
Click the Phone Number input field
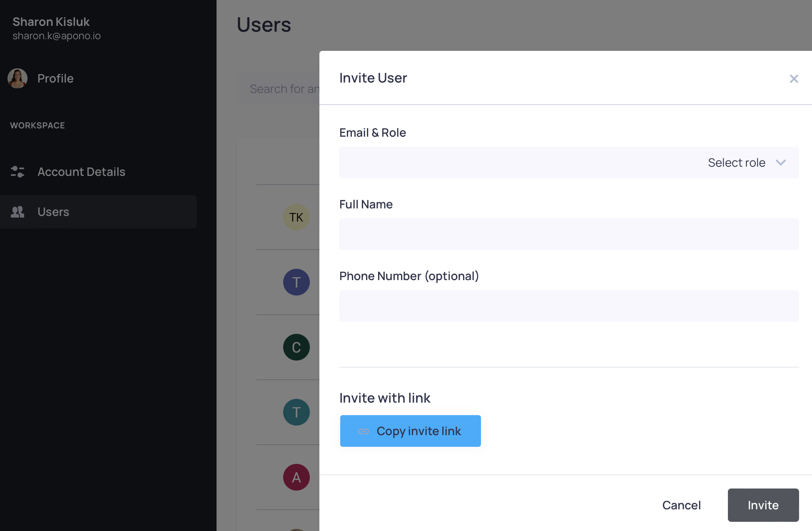pos(569,306)
